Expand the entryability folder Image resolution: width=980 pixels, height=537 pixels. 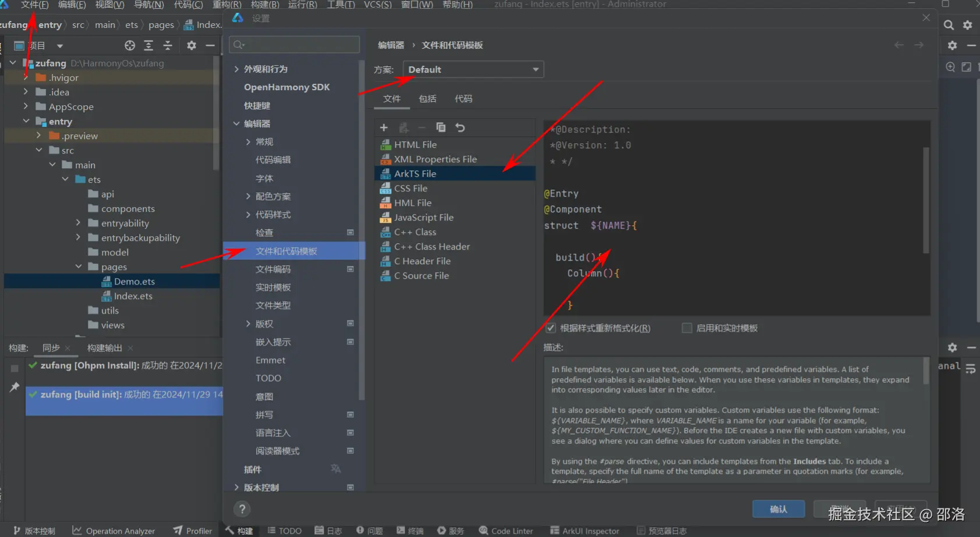coord(79,223)
